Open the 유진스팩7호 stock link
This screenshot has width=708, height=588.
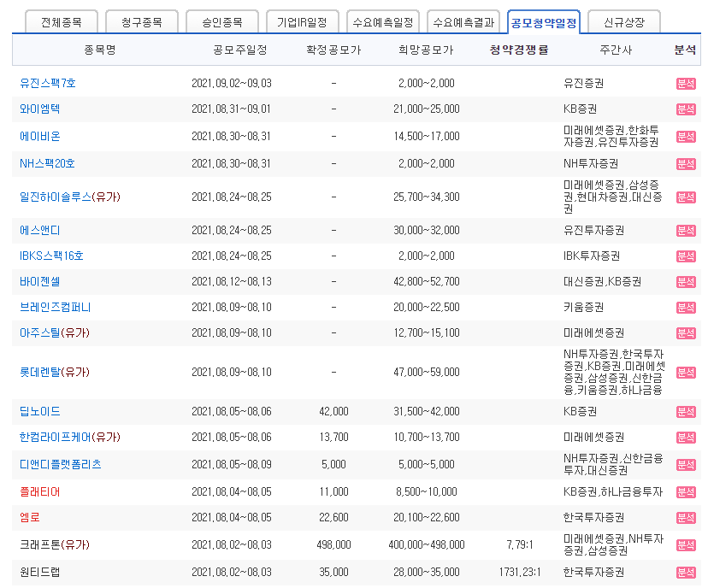(48, 83)
